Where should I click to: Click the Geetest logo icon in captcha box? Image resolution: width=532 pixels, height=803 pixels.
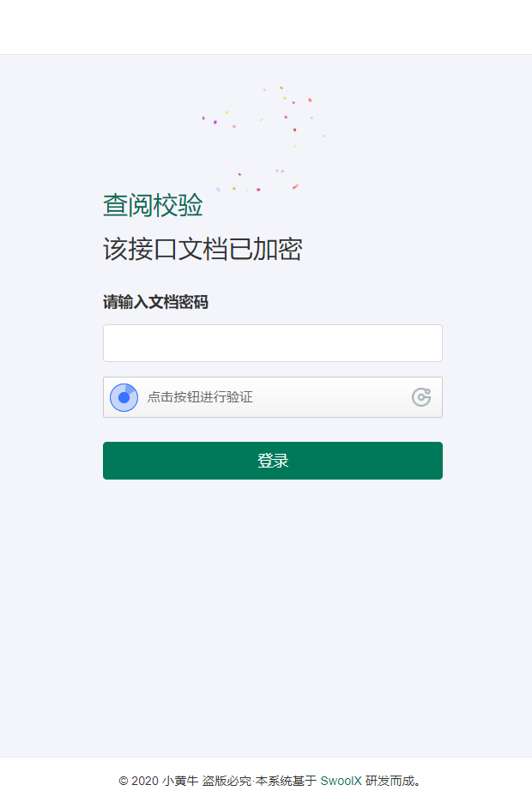[x=421, y=397]
